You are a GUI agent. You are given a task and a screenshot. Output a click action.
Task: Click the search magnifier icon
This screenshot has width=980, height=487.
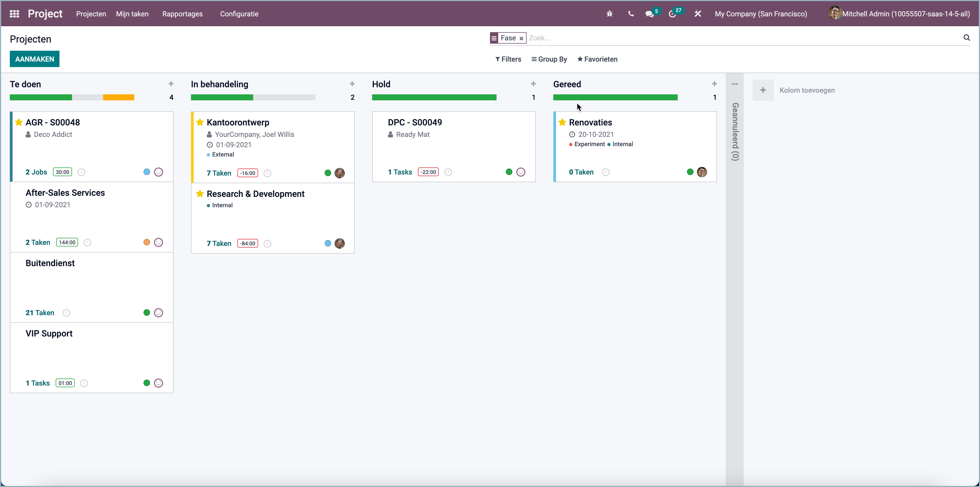966,38
